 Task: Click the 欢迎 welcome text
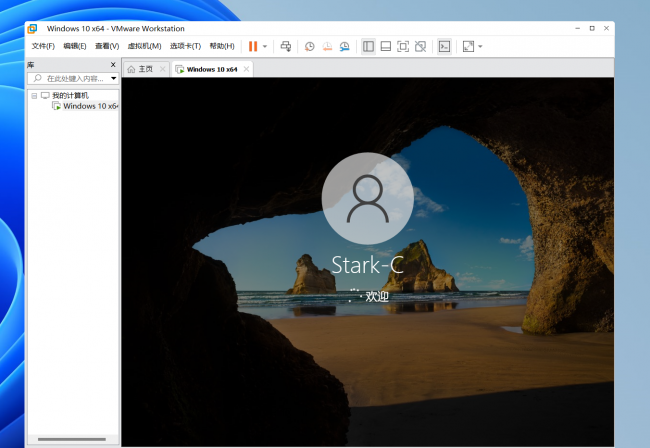tap(377, 296)
